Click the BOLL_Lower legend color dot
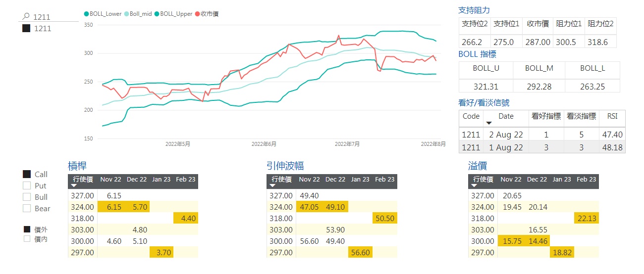644x274 pixels. click(87, 14)
